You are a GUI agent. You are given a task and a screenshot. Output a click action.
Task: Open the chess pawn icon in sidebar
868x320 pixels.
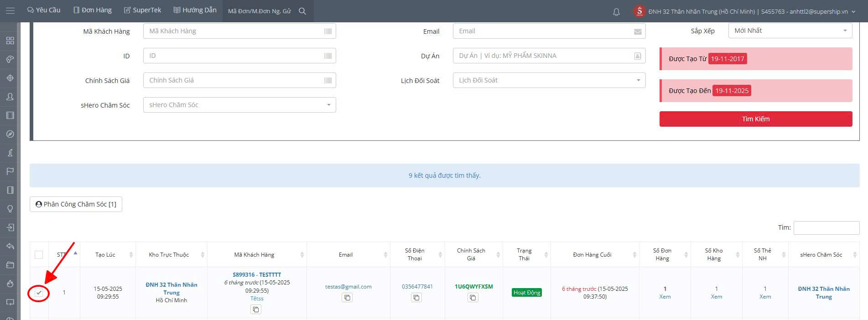pos(10,153)
